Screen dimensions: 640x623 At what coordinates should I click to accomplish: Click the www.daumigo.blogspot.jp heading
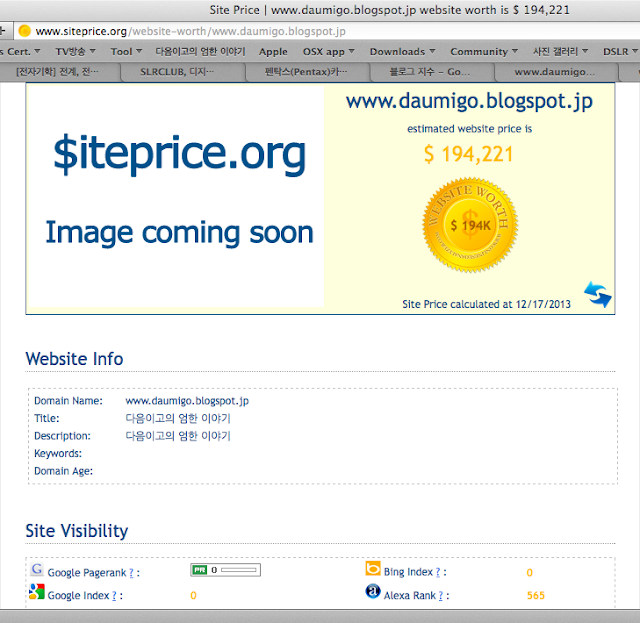[469, 102]
